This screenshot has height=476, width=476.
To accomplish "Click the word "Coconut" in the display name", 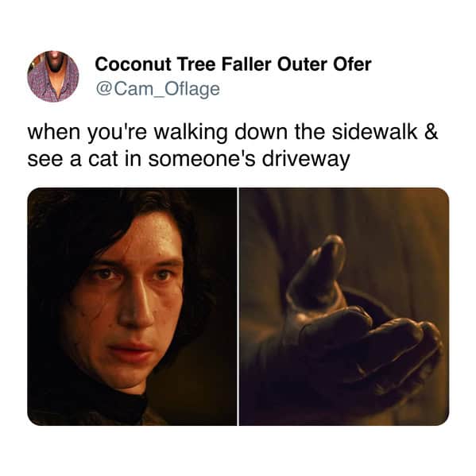I will [x=133, y=64].
